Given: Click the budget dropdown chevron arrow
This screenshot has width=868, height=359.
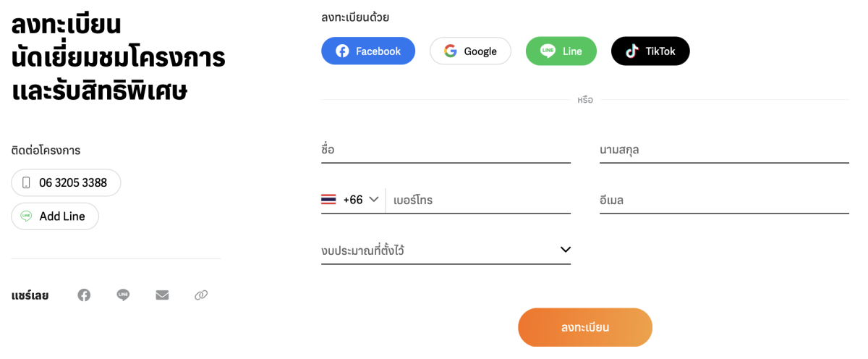Looking at the screenshot, I should 566,250.
